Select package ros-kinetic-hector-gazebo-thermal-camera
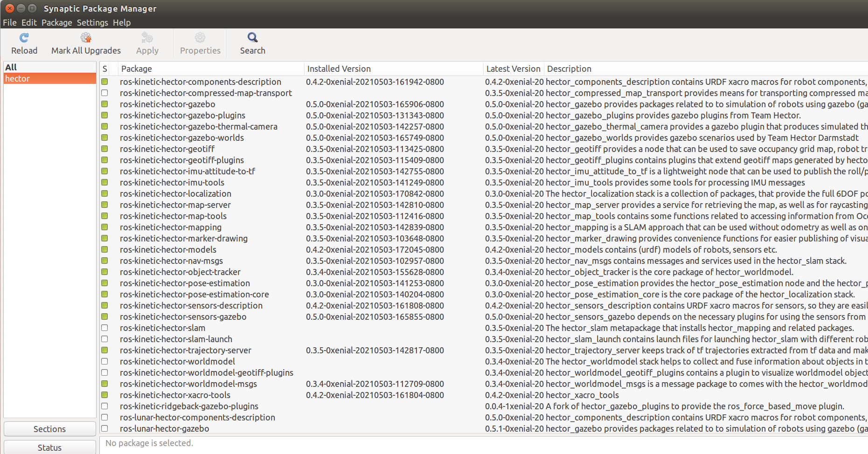 pyautogui.click(x=198, y=126)
